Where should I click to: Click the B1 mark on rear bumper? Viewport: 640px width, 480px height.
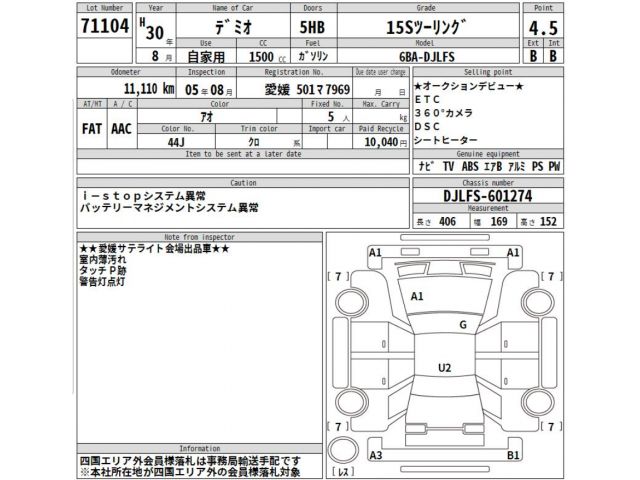513,455
